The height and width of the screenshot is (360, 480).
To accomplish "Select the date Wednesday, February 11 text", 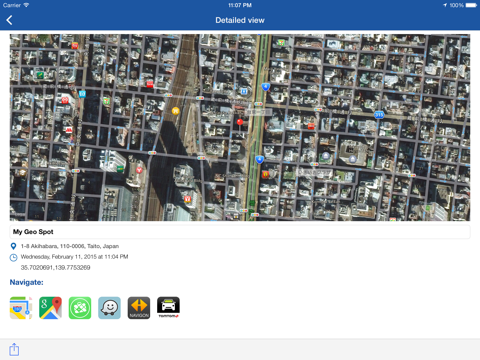I will tap(74, 257).
